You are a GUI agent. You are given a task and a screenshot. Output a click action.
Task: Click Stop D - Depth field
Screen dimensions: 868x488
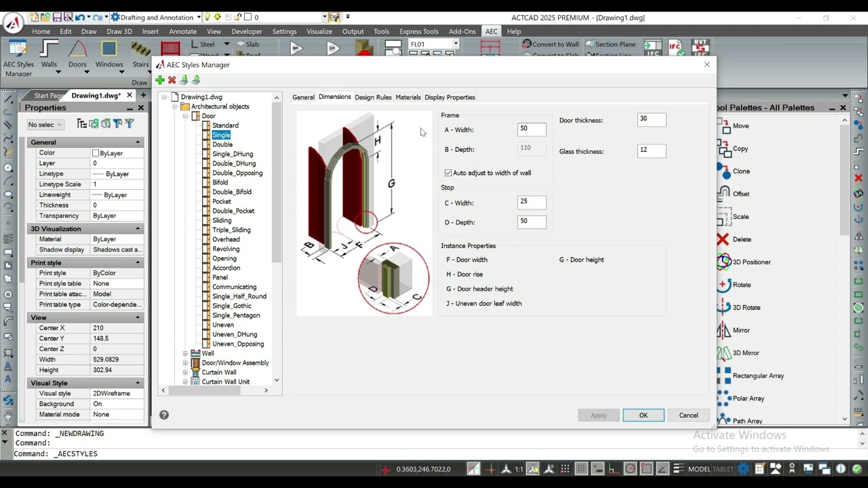(532, 222)
